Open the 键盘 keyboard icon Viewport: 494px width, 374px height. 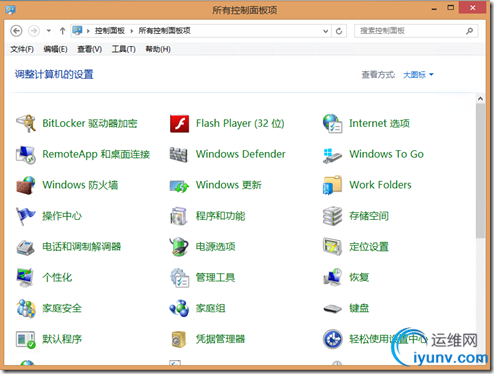pyautogui.click(x=332, y=309)
